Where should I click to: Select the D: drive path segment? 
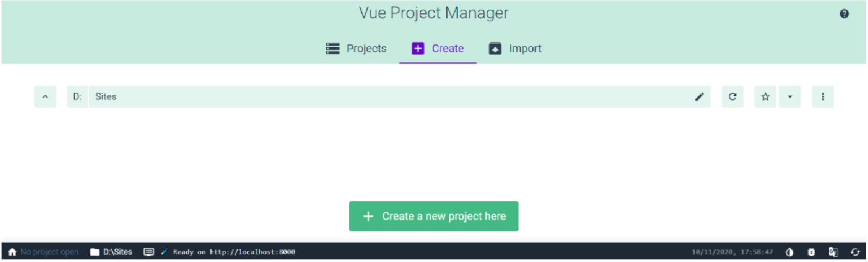[77, 96]
